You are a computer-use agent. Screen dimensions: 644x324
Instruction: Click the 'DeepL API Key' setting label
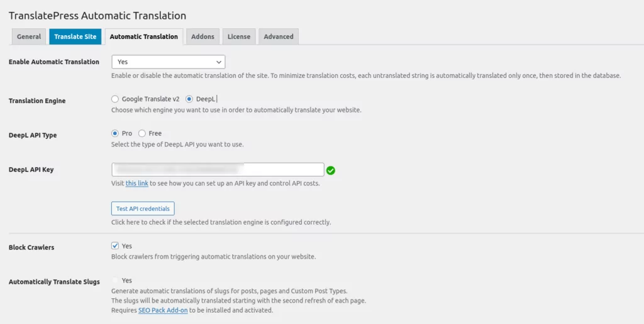[31, 170]
